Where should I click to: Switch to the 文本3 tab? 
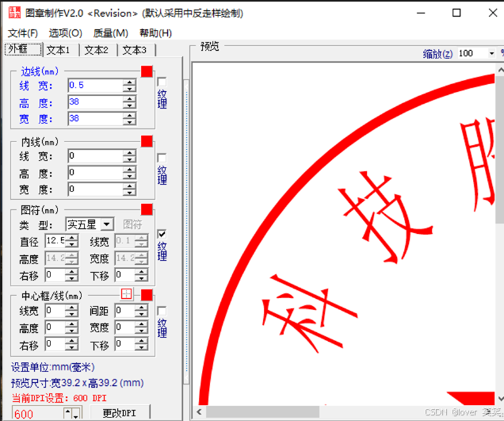click(x=135, y=50)
